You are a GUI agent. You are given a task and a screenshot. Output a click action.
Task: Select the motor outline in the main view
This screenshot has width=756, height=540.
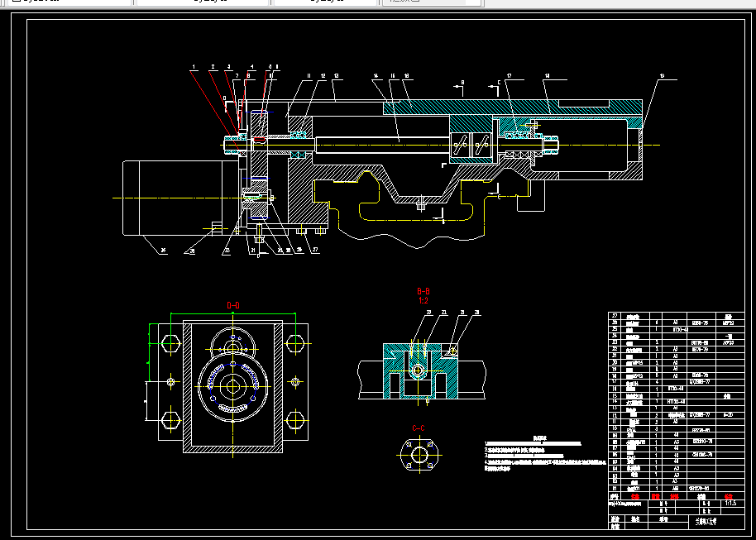pos(181,198)
